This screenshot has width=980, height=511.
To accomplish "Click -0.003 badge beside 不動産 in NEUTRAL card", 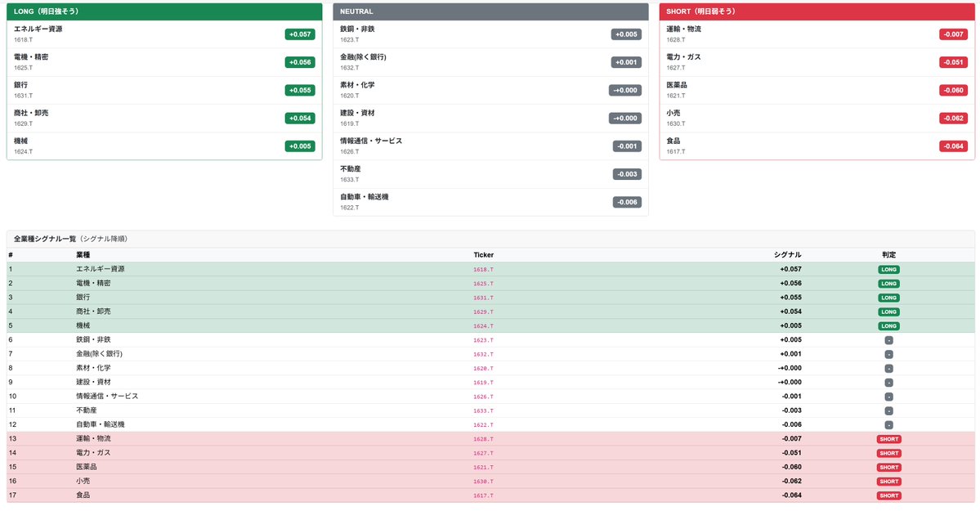I will click(x=627, y=174).
